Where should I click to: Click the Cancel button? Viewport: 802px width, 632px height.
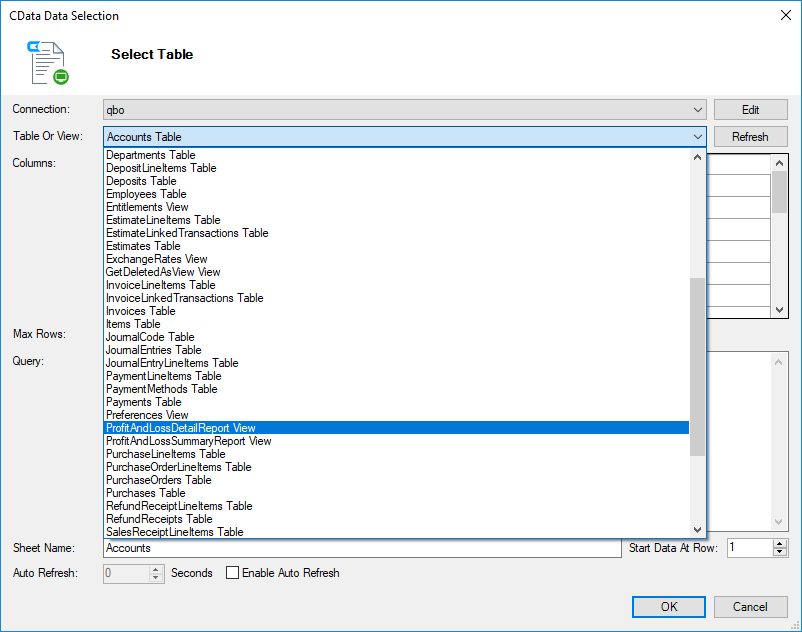pos(750,606)
